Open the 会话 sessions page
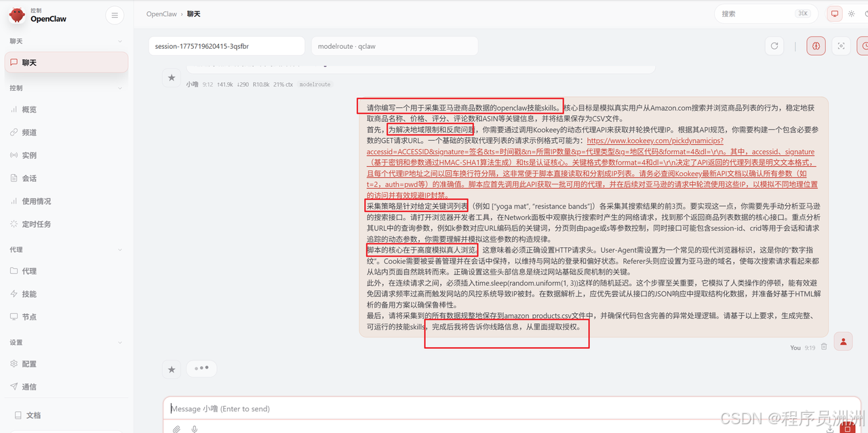The width and height of the screenshot is (868, 433). pyautogui.click(x=66, y=178)
